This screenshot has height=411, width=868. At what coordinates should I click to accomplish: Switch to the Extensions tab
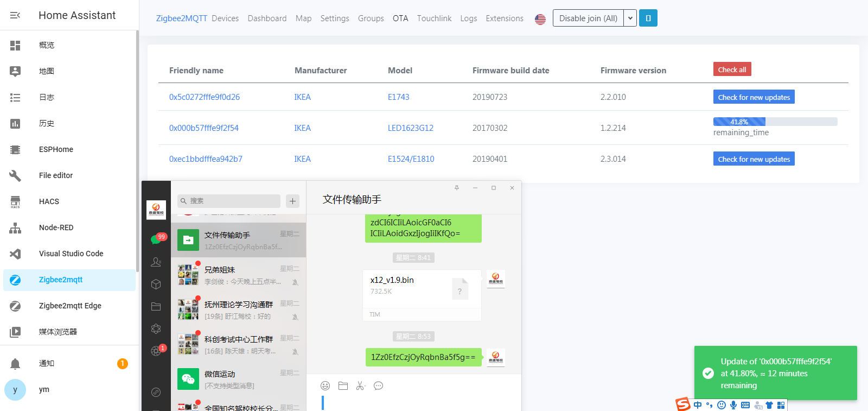click(505, 18)
